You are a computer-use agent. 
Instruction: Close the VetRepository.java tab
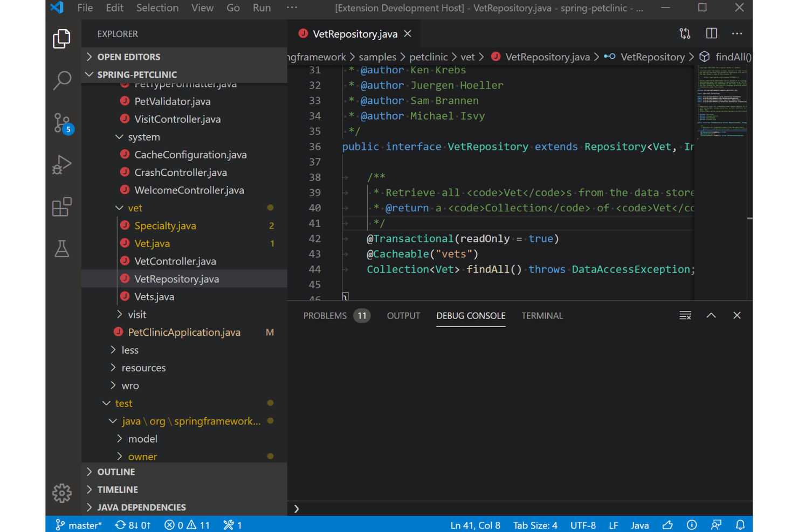[408, 33]
